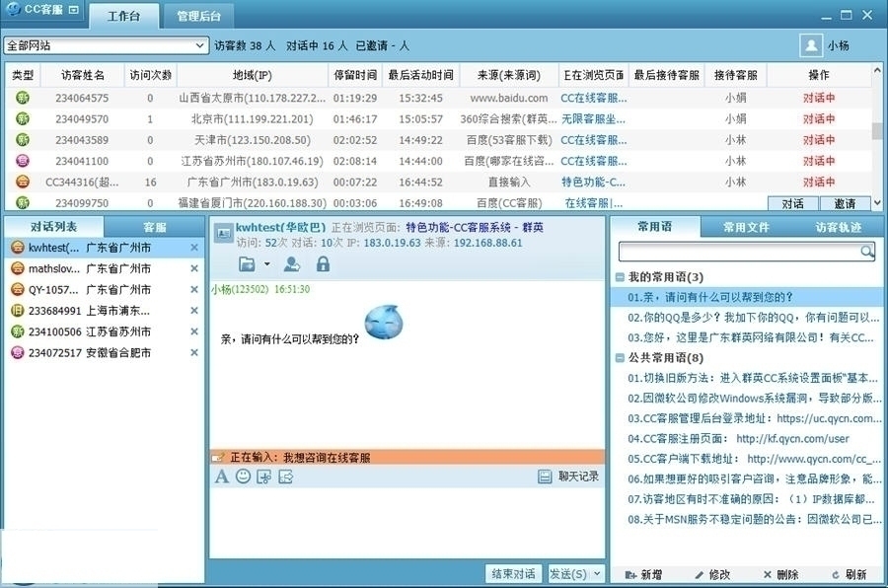Image resolution: width=888 pixels, height=588 pixels.
Task: Select 234100506 江苏省苏州市 conversation
Action: (x=105, y=331)
